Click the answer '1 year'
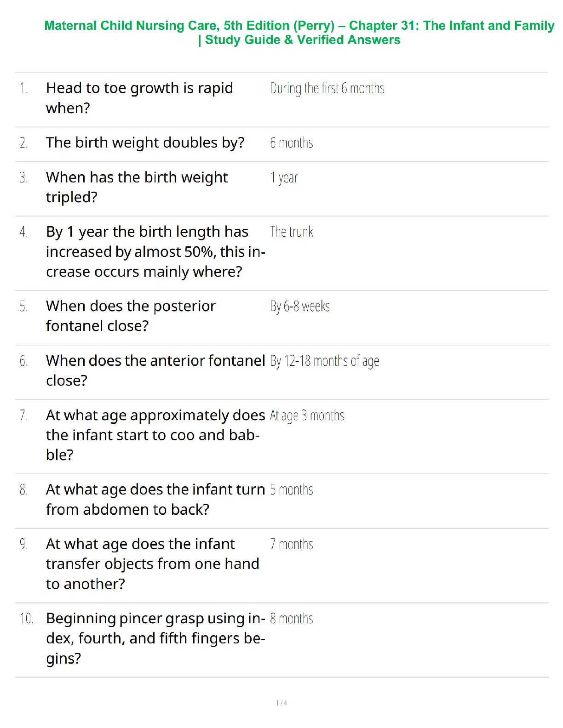 point(284,177)
